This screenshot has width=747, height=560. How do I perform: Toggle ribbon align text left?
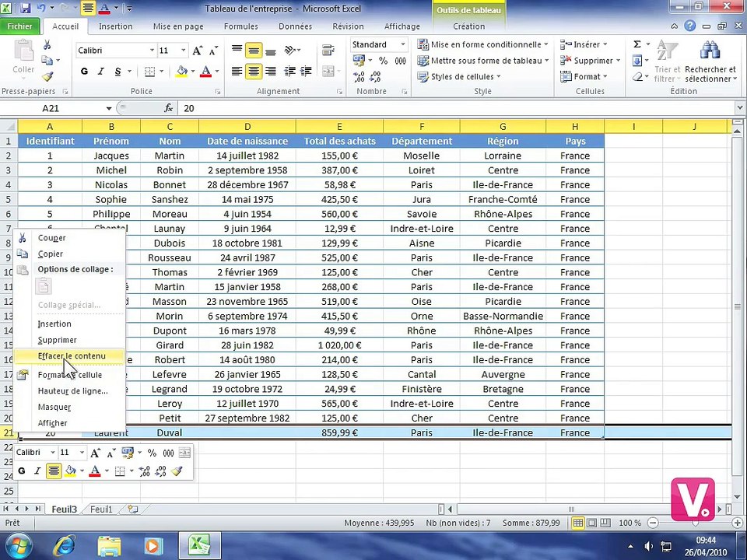pyautogui.click(x=237, y=72)
